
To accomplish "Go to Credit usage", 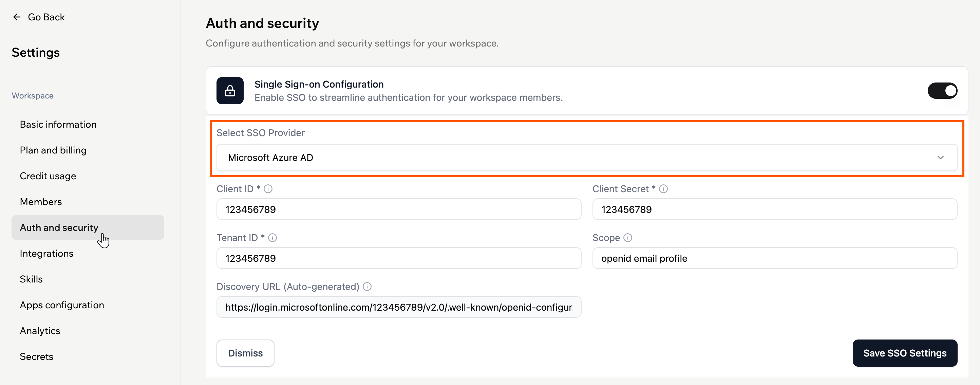I will [x=48, y=176].
